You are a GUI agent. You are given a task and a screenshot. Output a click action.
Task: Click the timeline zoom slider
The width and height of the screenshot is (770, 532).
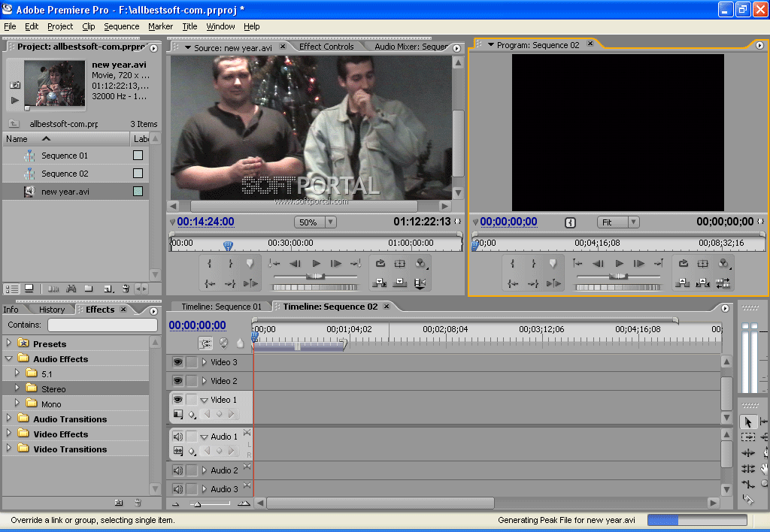click(x=198, y=504)
